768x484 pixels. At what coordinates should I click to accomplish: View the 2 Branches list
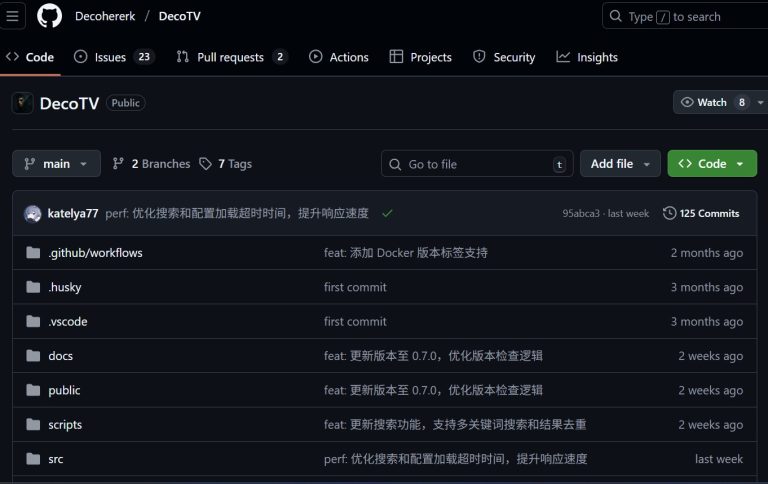pos(151,164)
